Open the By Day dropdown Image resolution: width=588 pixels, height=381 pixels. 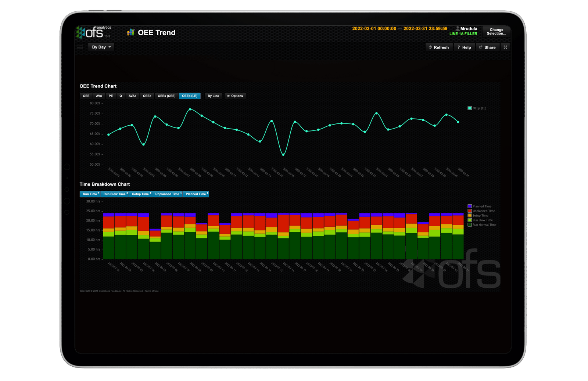101,47
